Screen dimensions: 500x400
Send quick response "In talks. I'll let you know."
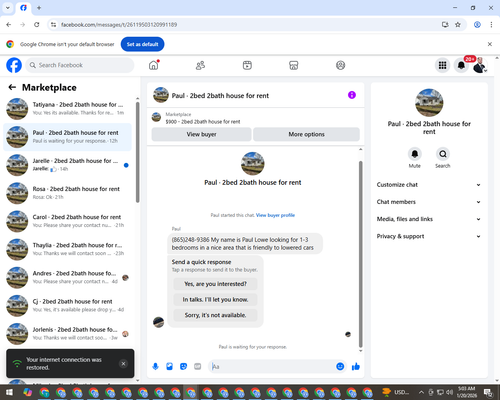(x=215, y=300)
